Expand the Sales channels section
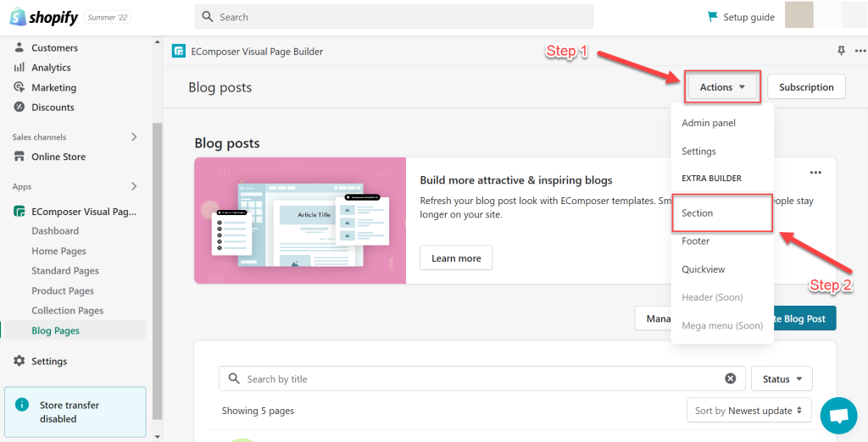Image resolution: width=868 pixels, height=442 pixels. 134,136
